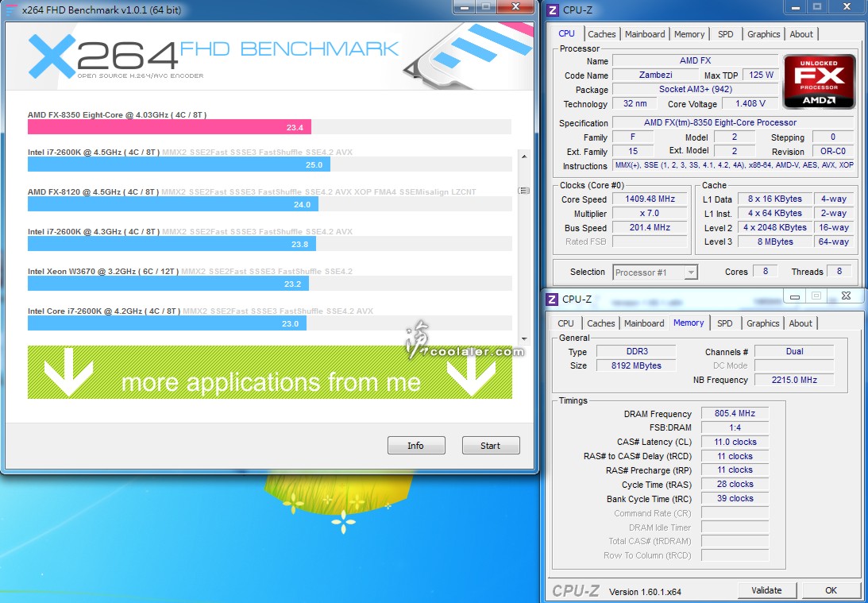This screenshot has height=603, width=868.
Task: Click the Bus Speed value 201.4 MHz
Action: pyautogui.click(x=650, y=227)
